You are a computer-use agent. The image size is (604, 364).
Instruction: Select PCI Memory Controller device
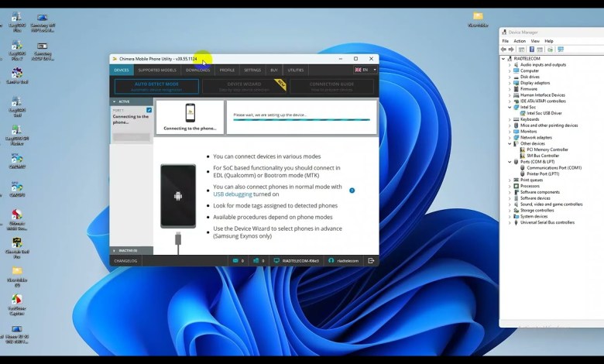coord(544,149)
